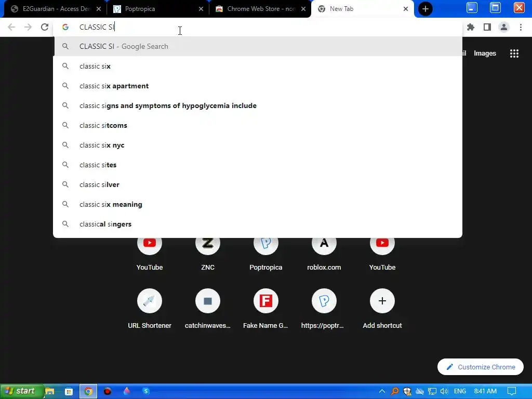Click the Customize Chrome button

tap(481, 367)
